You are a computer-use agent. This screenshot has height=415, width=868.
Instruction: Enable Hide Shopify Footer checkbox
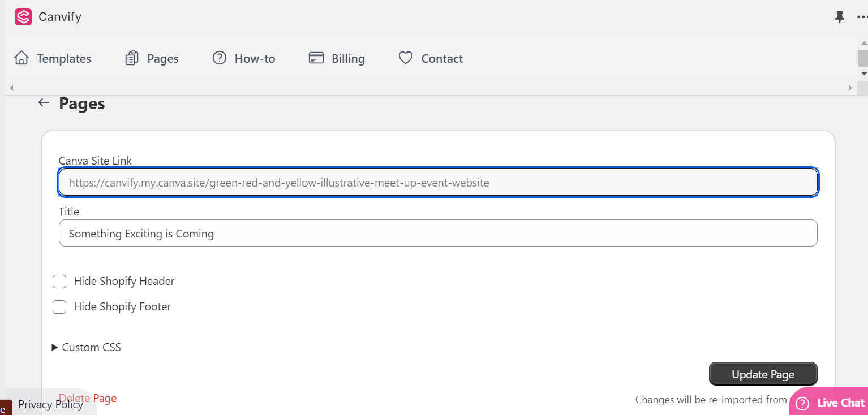coord(59,307)
